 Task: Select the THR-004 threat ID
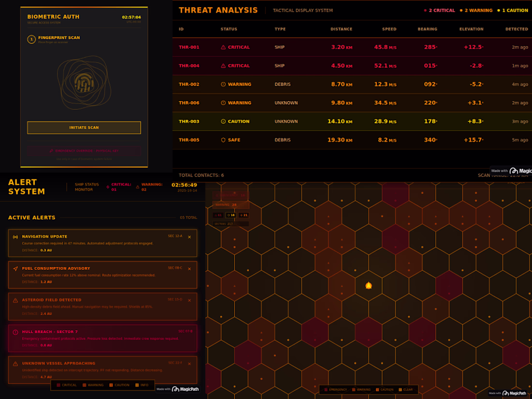pos(189,66)
